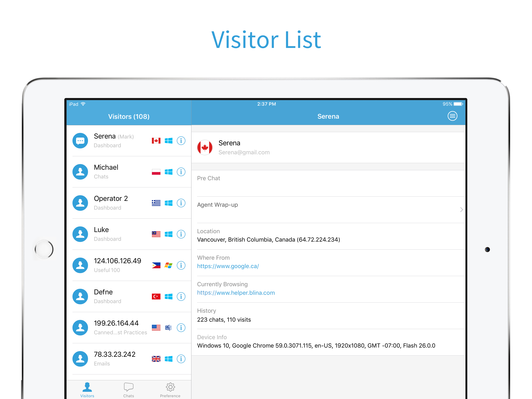The image size is (532, 399).
Task: Tap the battery indicator in status bar
Action: click(x=458, y=104)
